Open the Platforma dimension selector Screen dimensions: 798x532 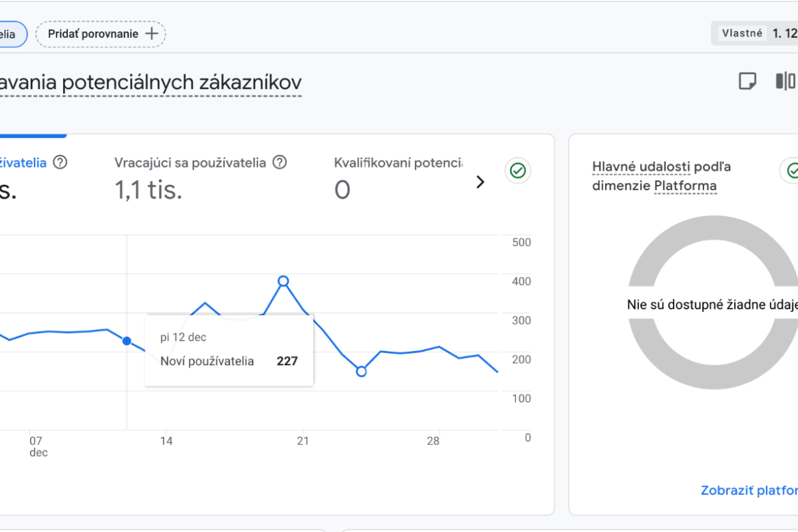[685, 186]
